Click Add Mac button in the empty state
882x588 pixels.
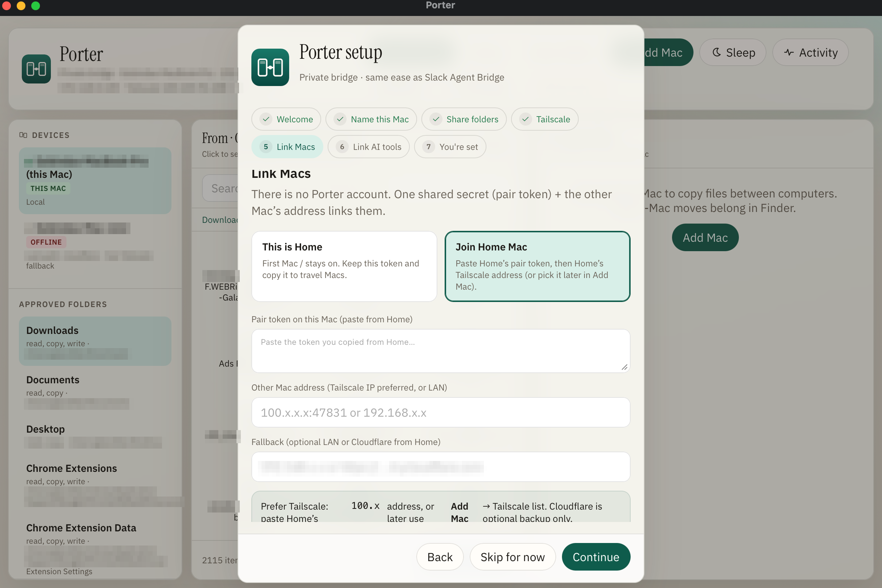tap(705, 238)
